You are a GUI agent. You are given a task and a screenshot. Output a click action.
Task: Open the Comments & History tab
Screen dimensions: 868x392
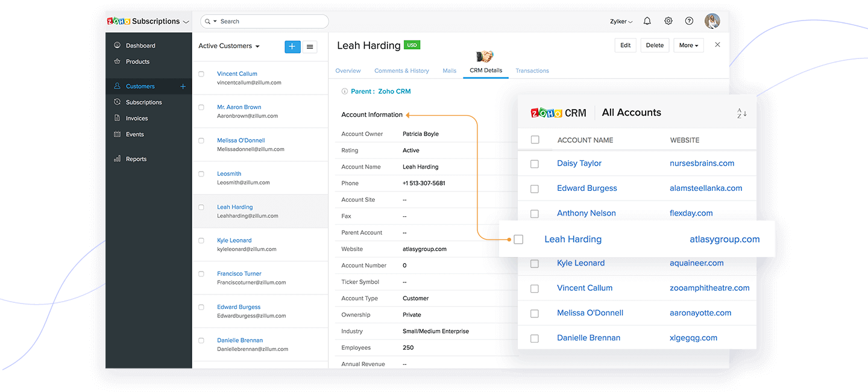pos(401,70)
